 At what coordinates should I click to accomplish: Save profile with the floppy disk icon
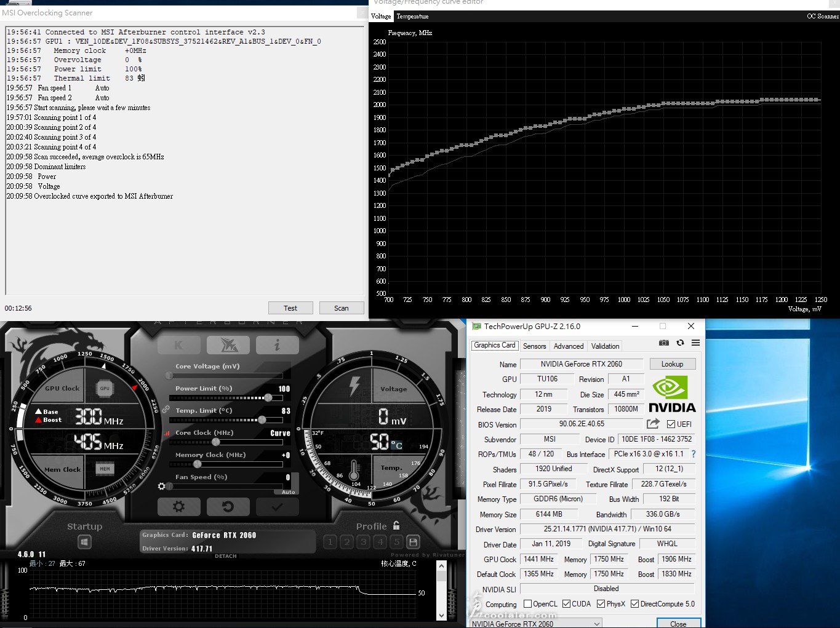pos(414,542)
